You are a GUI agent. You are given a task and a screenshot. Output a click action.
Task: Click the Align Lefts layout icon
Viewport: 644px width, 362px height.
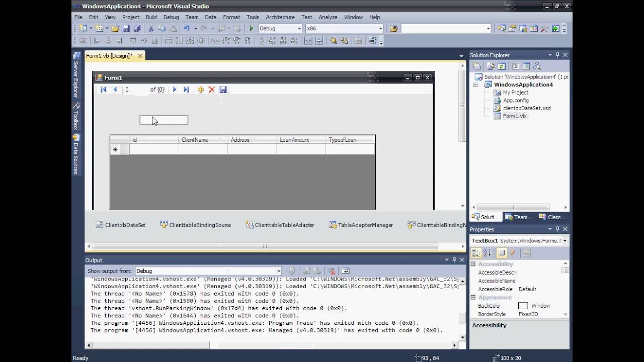pyautogui.click(x=98, y=41)
